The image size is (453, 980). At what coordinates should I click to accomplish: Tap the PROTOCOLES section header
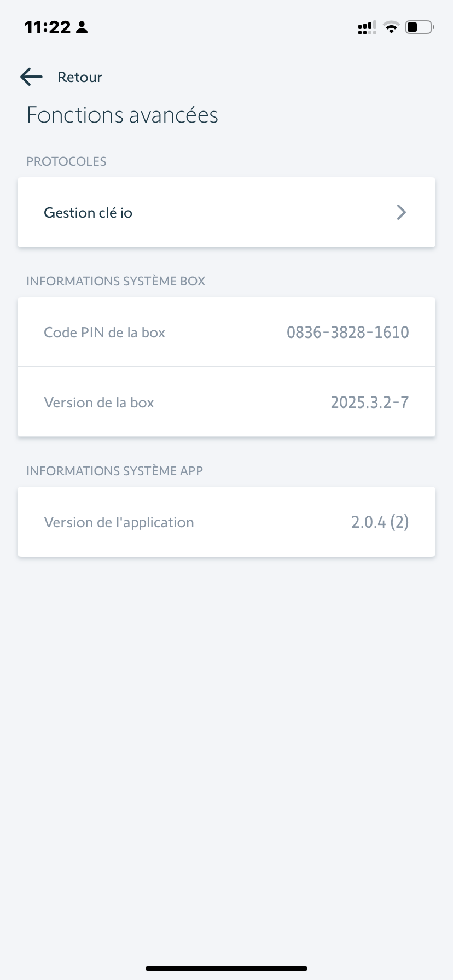66,161
